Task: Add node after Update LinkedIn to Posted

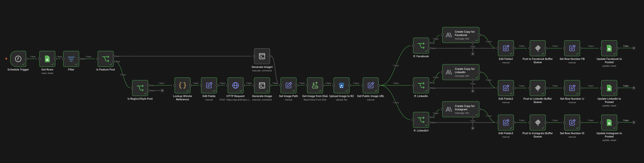Action: click(x=634, y=88)
